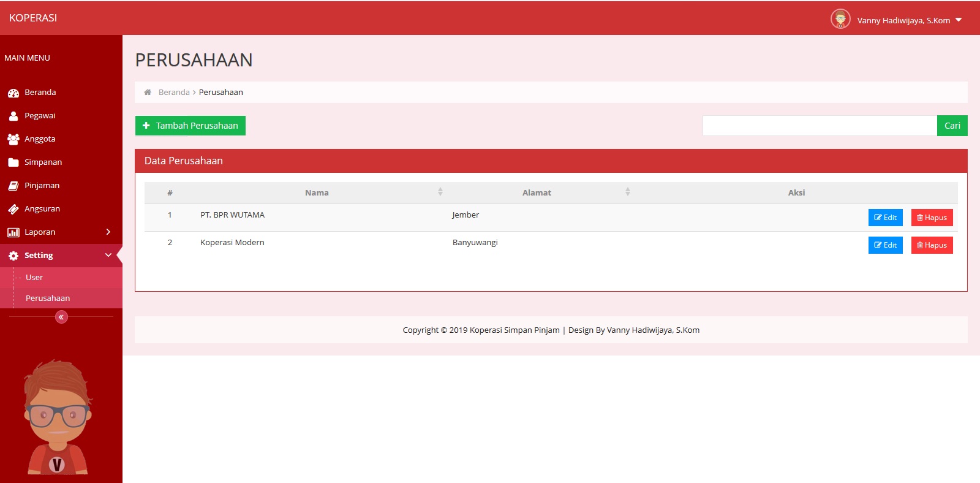The height and width of the screenshot is (483, 980).
Task: Open the Angsuran menu item
Action: (61, 208)
